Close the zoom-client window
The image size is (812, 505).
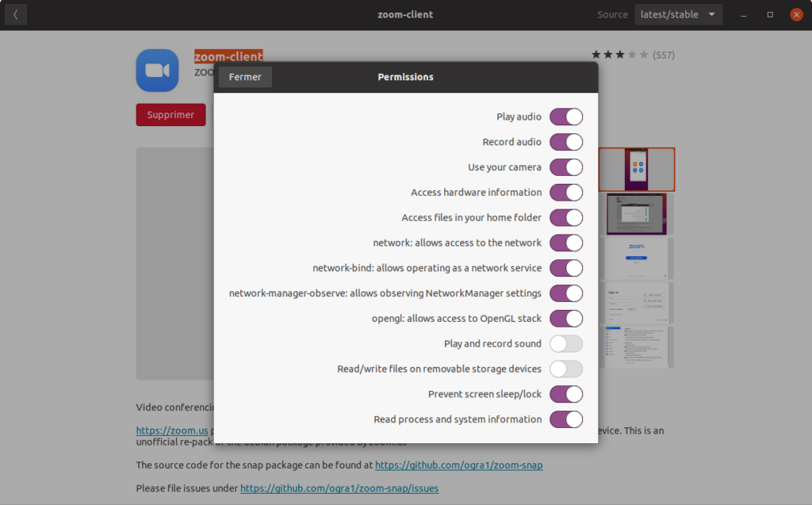coord(796,14)
